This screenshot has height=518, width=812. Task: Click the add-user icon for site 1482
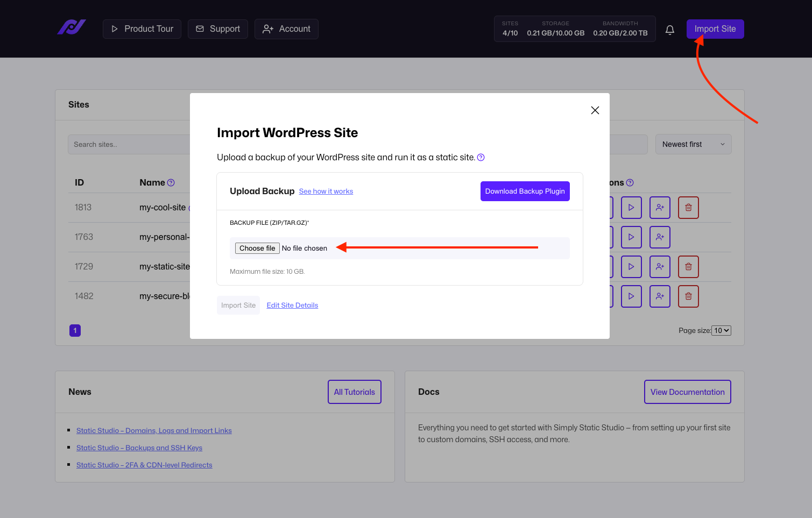coord(660,296)
